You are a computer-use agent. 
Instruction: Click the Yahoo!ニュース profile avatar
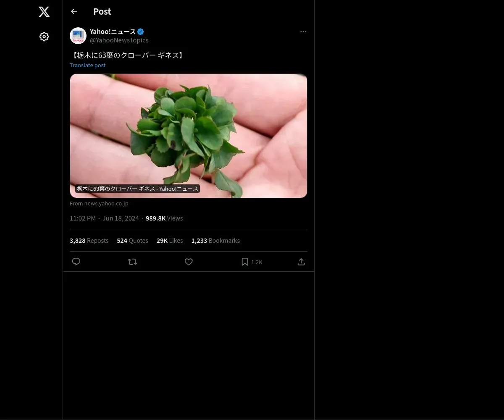78,36
